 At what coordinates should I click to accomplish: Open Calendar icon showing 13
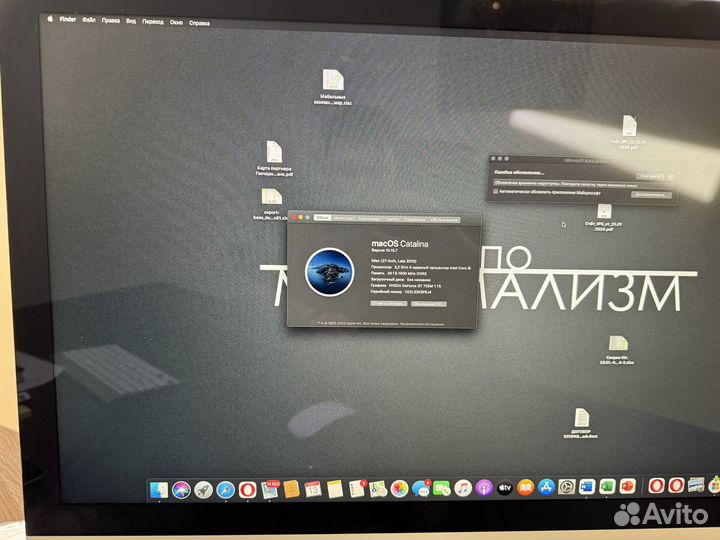click(313, 489)
